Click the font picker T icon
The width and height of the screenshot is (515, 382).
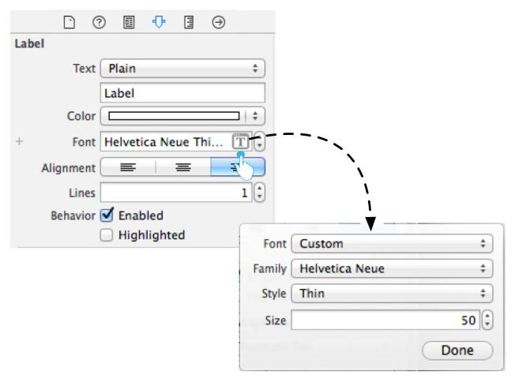pos(240,142)
